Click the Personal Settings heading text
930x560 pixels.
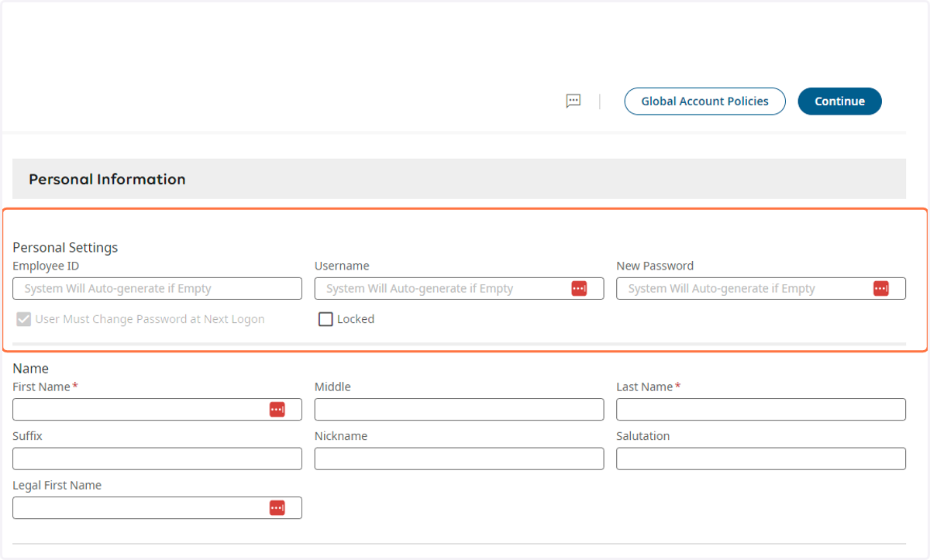click(x=65, y=248)
